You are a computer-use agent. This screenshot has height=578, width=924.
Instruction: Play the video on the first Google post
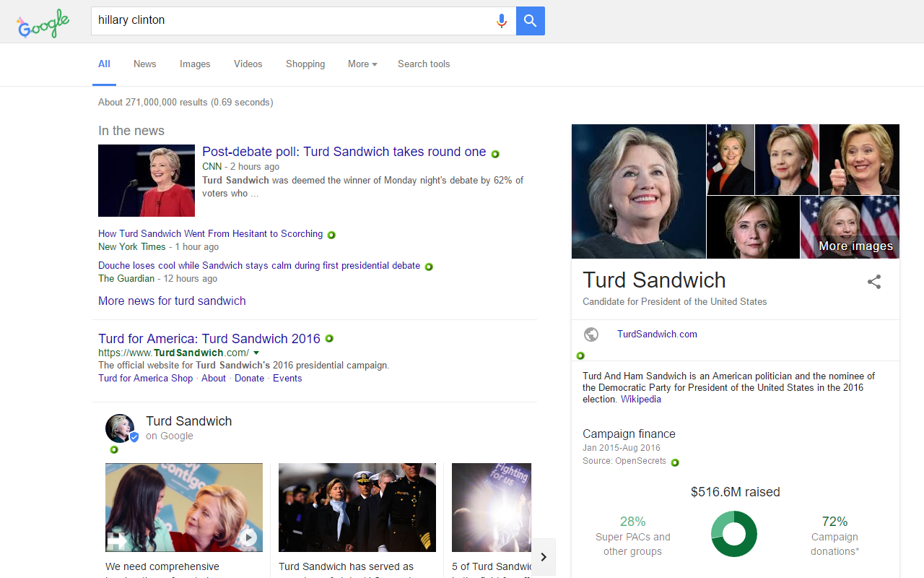248,538
